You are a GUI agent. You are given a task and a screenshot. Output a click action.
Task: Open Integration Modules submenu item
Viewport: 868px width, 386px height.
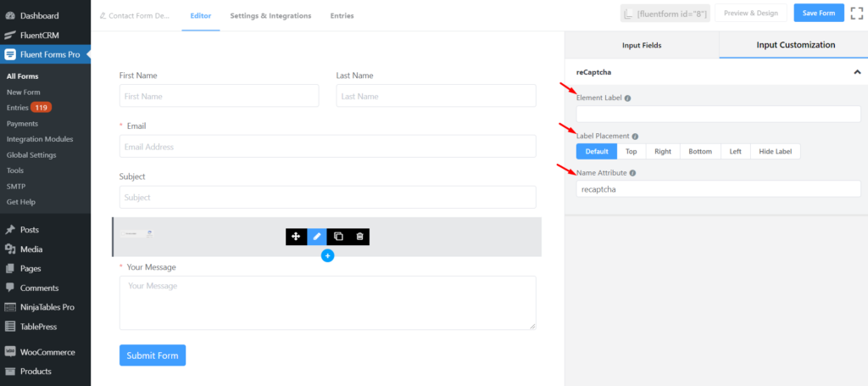pos(40,139)
